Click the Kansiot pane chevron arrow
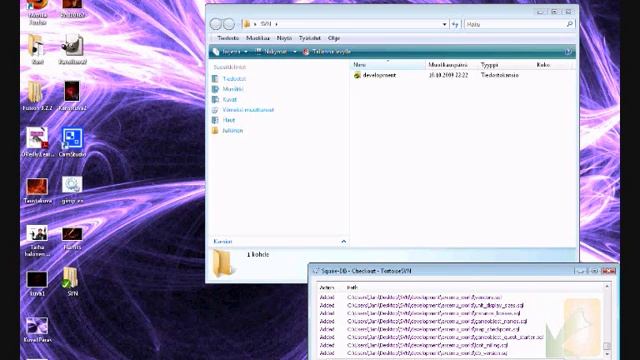Image resolution: width=640 pixels, height=360 pixels. point(343,242)
